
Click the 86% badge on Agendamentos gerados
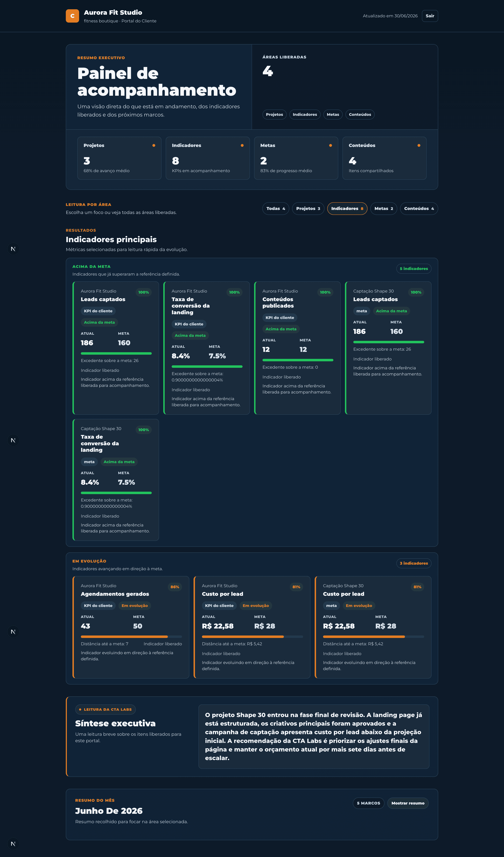pos(175,587)
